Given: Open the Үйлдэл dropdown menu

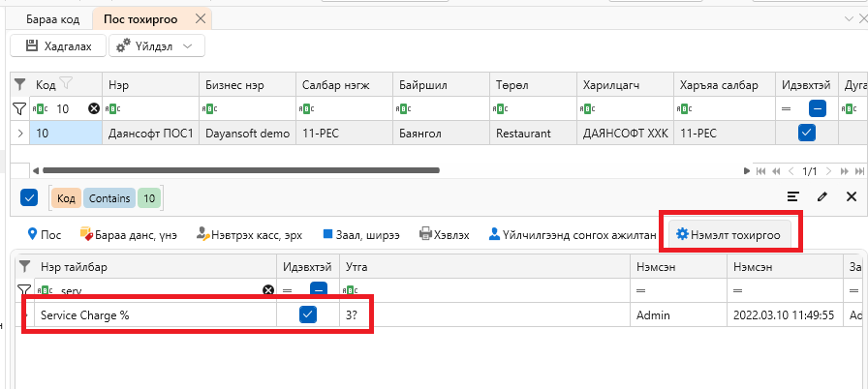Looking at the screenshot, I should click(x=157, y=46).
